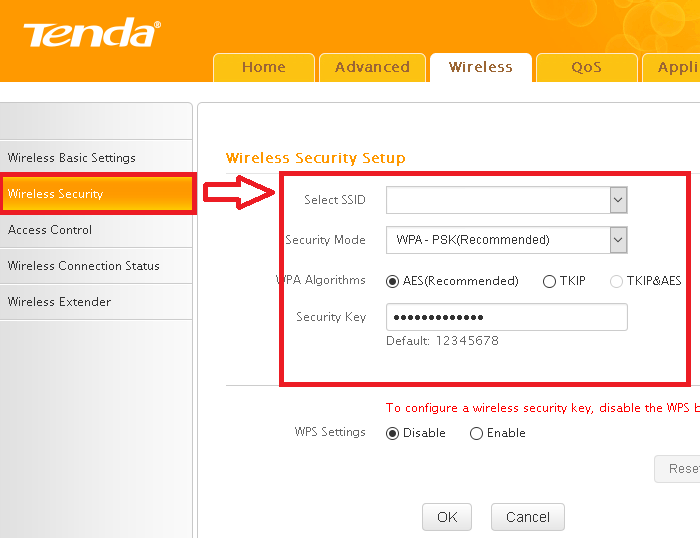Click the WPA Algorithms label
This screenshot has height=538, width=700.
point(321,280)
